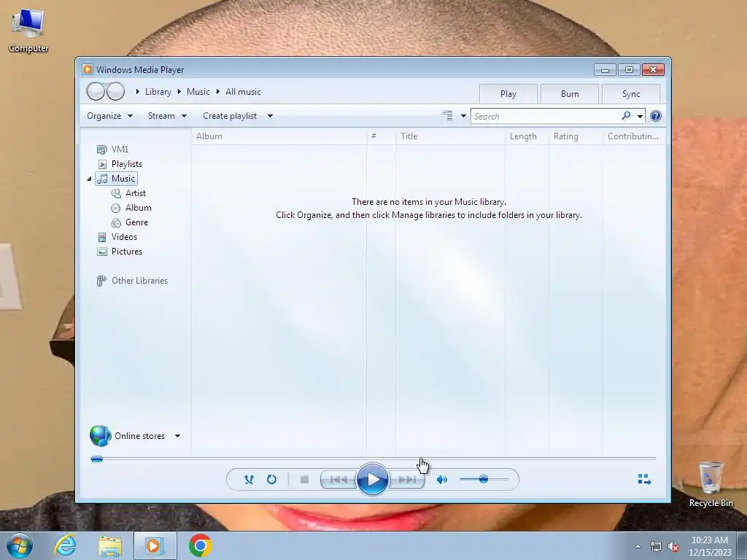Click in the Search field
Image resolution: width=747 pixels, height=560 pixels.
click(x=546, y=116)
